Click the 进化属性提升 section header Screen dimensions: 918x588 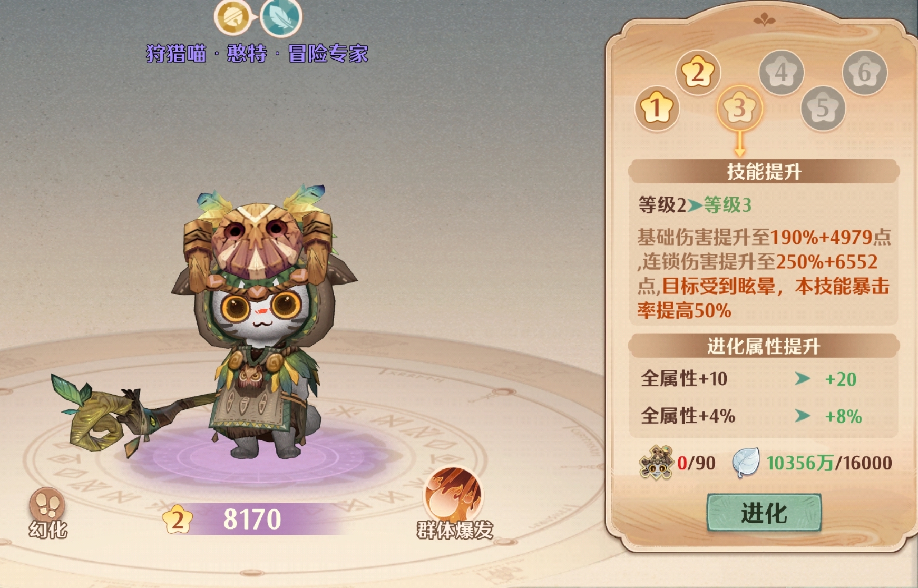[764, 346]
